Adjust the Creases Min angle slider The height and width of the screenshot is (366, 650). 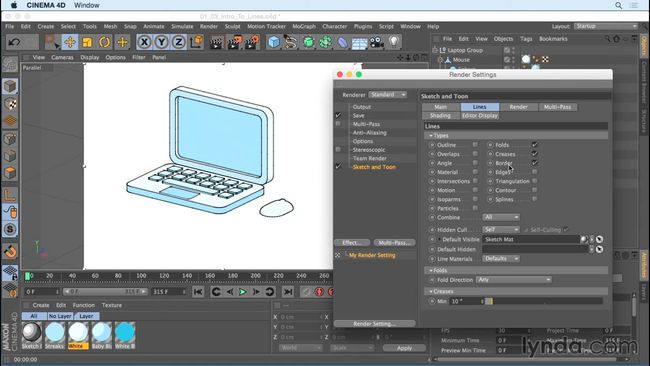point(544,301)
